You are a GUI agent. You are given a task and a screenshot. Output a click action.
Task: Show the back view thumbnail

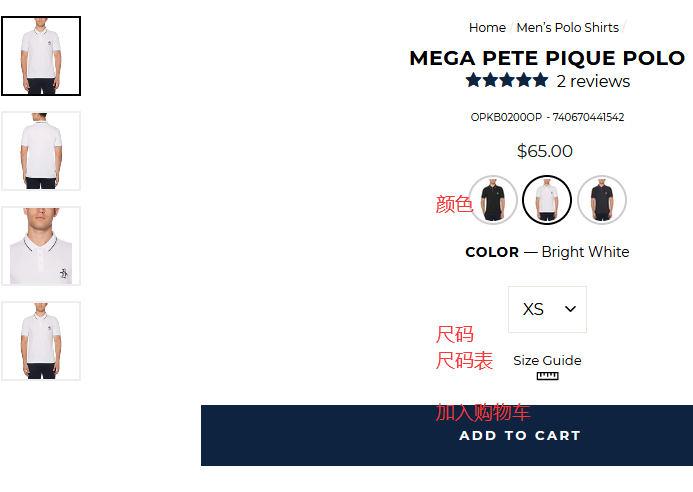41,151
